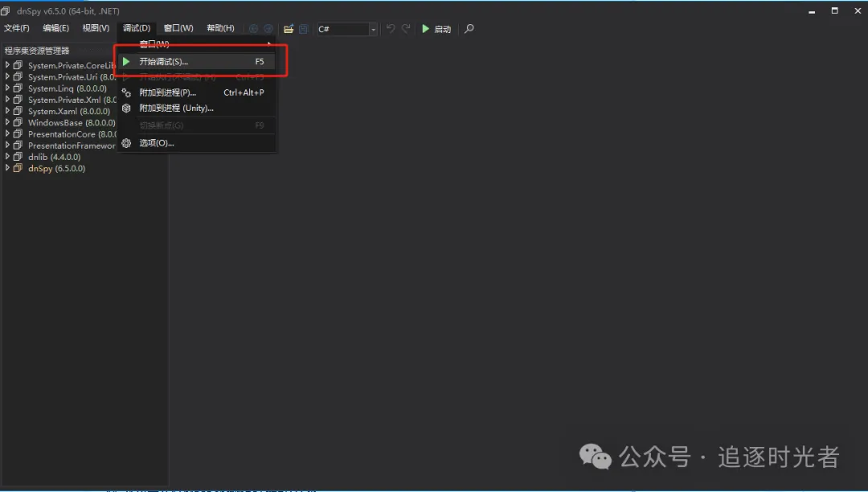The image size is (868, 492).
Task: Click the assembly icon beside WindowsBase
Action: point(18,122)
